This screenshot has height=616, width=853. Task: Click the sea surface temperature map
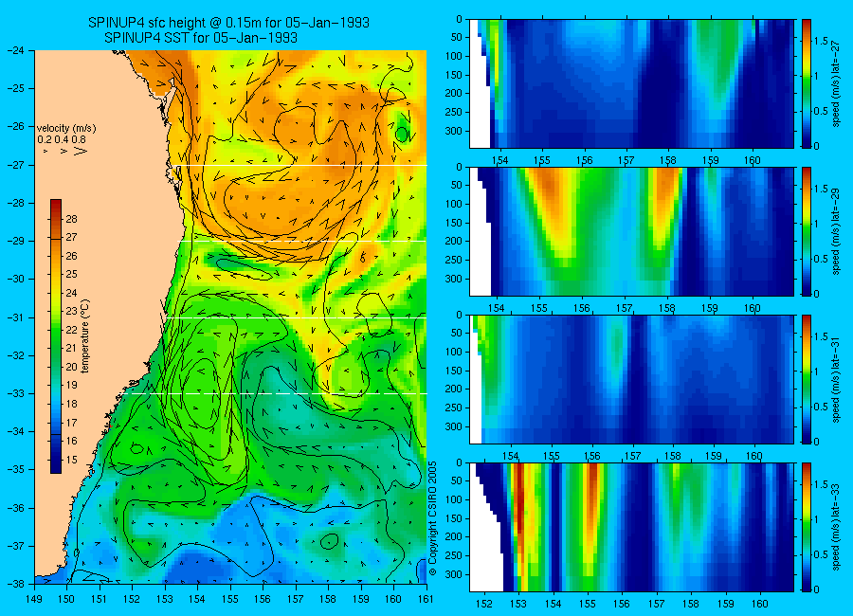tap(230, 317)
